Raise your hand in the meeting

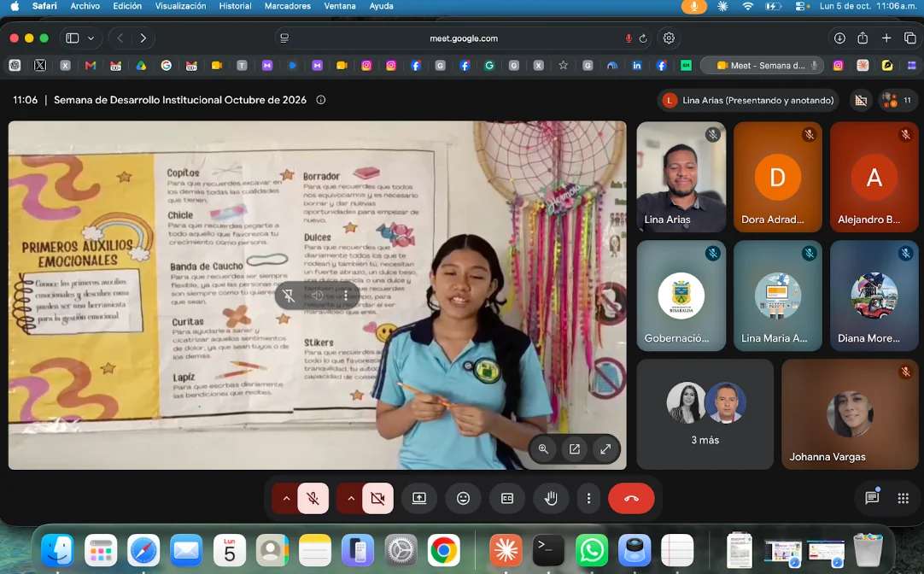[x=551, y=499]
